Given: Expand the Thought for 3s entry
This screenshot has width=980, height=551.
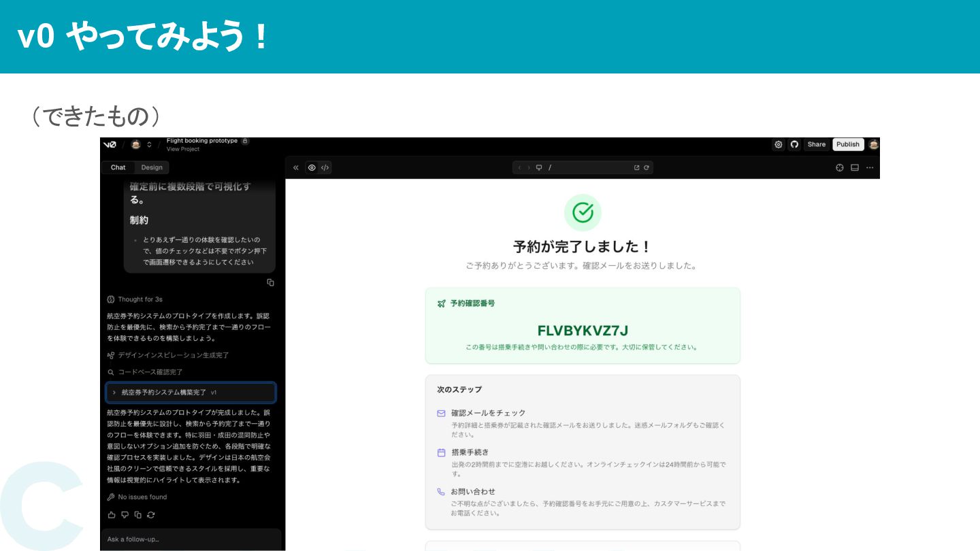Looking at the screenshot, I should point(135,299).
